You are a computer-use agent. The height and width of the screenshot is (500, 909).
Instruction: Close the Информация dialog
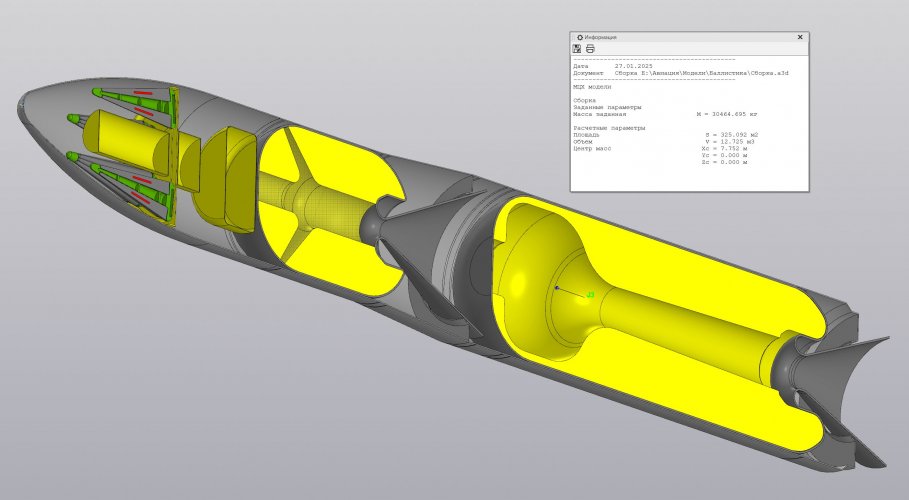[800, 36]
